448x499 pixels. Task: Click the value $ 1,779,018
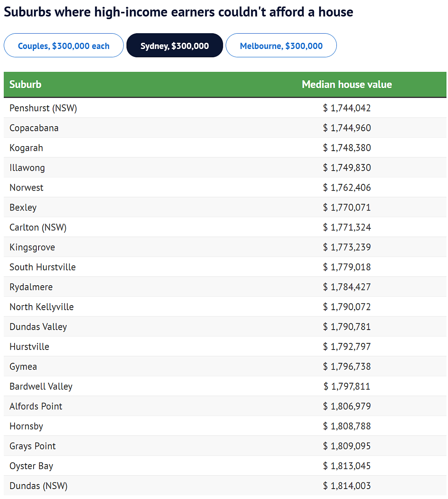(347, 267)
